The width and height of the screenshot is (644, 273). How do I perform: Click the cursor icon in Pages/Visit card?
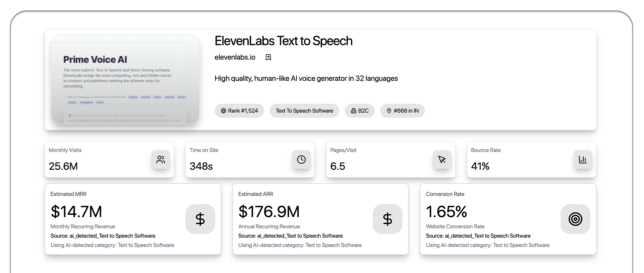[x=442, y=160]
